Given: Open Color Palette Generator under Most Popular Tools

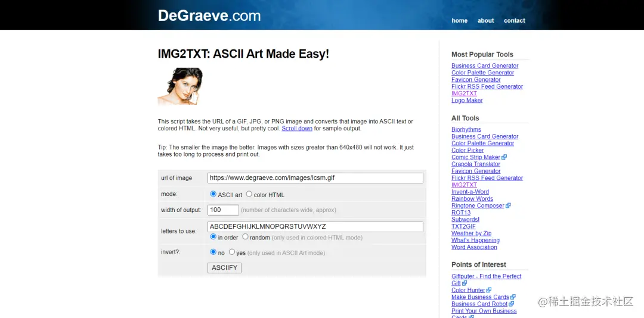Looking at the screenshot, I should click(x=482, y=73).
